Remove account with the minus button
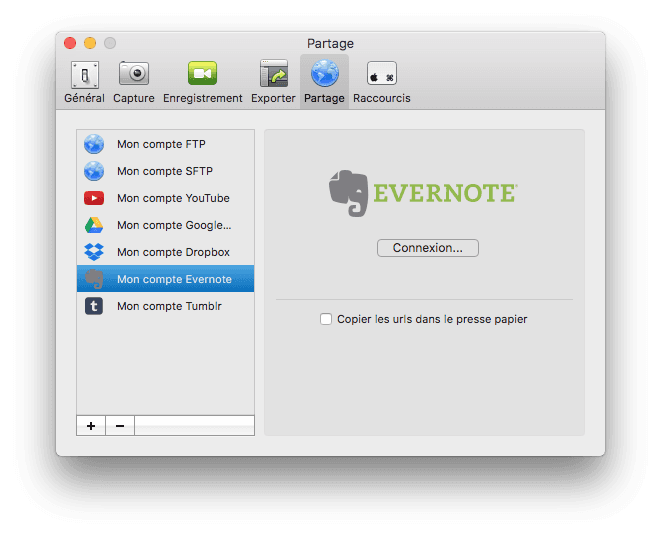Image resolution: width=661 pixels, height=536 pixels. point(120,426)
